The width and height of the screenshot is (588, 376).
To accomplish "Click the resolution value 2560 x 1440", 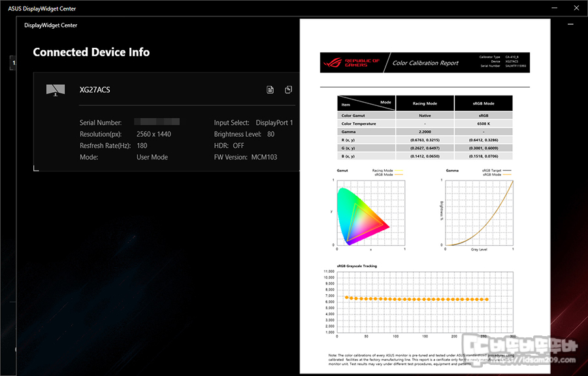I will point(154,134).
